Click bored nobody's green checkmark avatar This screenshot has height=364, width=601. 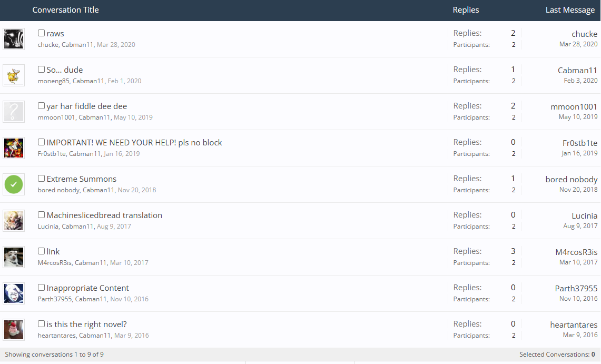14,184
